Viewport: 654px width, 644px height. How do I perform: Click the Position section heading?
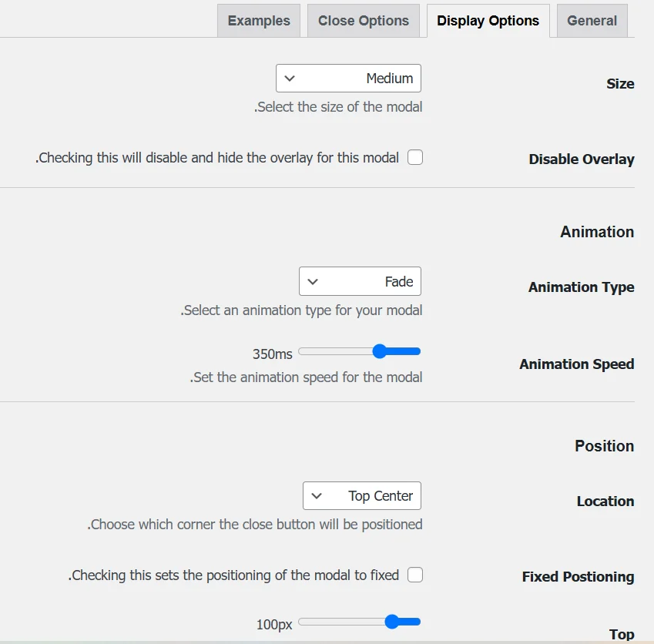[604, 445]
